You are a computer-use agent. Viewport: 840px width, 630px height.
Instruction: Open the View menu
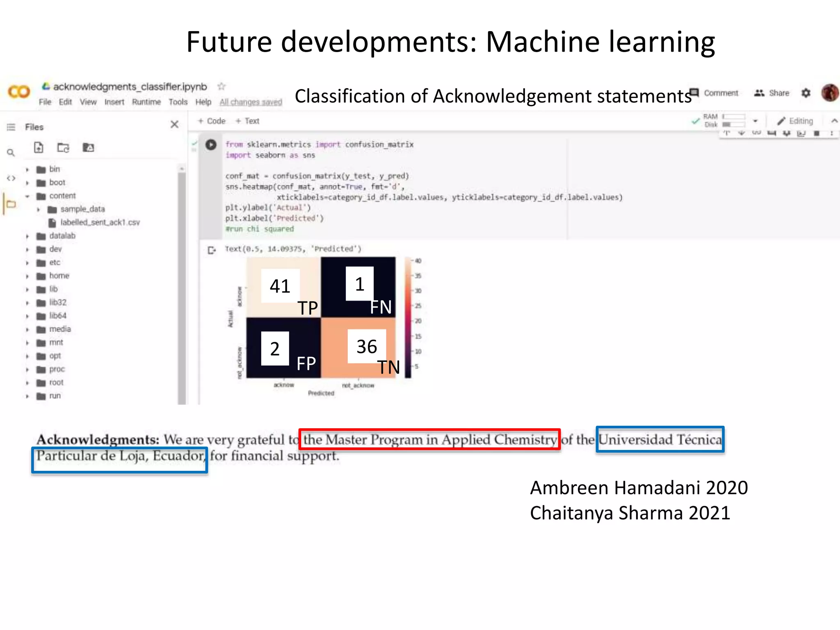(88, 102)
